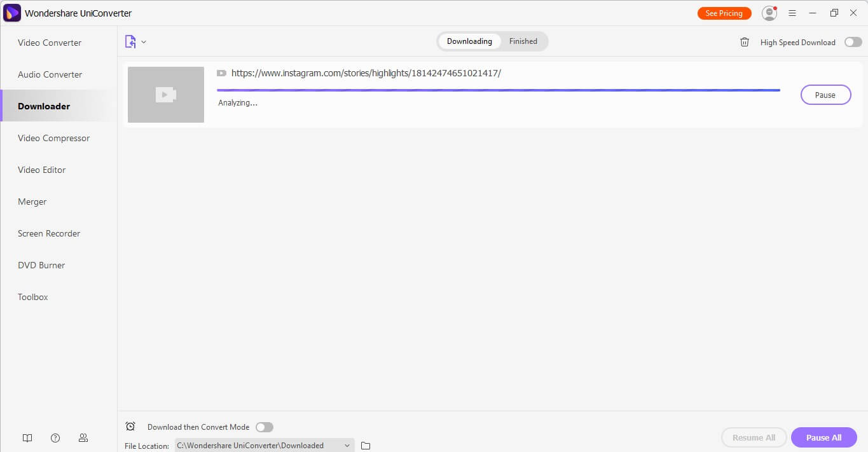This screenshot has width=868, height=452.
Task: Pause the Instagram highlights download
Action: click(825, 95)
